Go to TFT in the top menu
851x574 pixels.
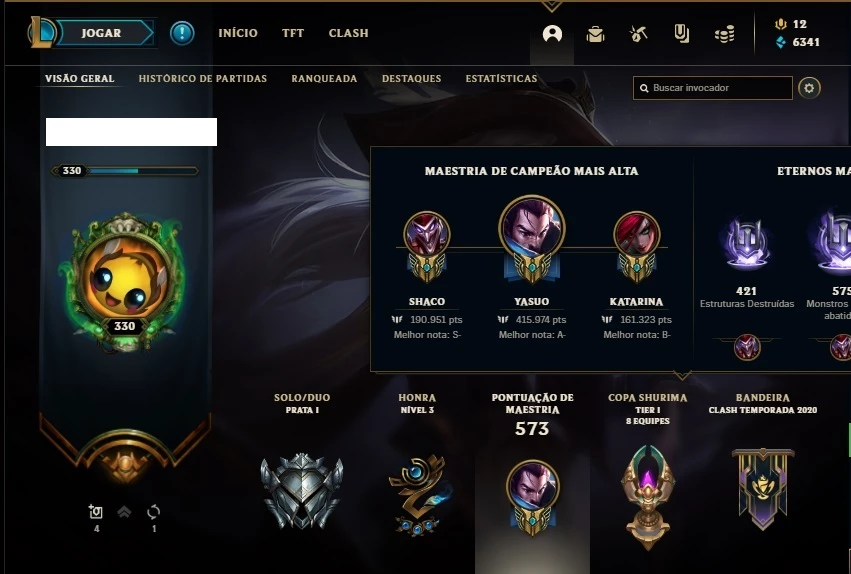(x=293, y=33)
